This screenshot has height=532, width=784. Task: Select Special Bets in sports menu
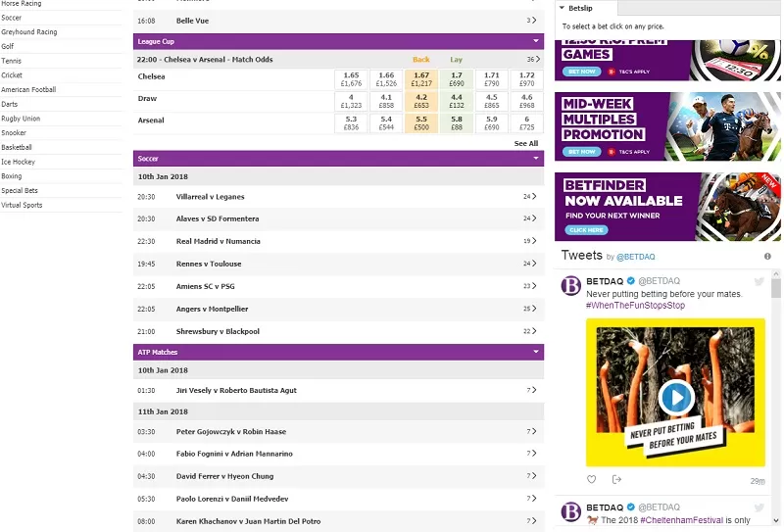click(20, 190)
